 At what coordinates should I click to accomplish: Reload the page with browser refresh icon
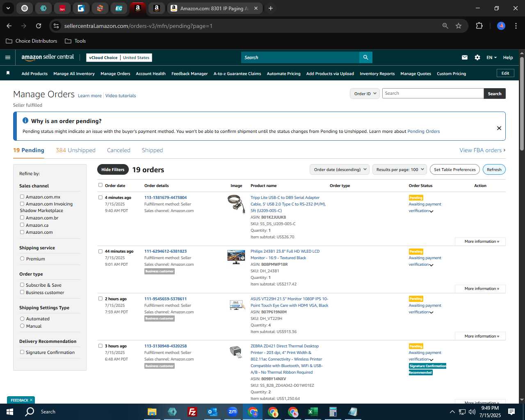click(x=39, y=26)
